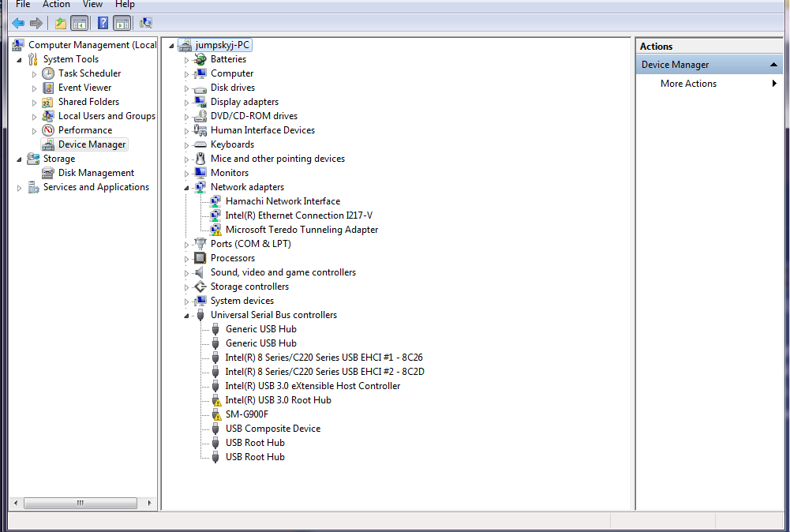Click the right arrow of the console tree scrollbar

(149, 503)
